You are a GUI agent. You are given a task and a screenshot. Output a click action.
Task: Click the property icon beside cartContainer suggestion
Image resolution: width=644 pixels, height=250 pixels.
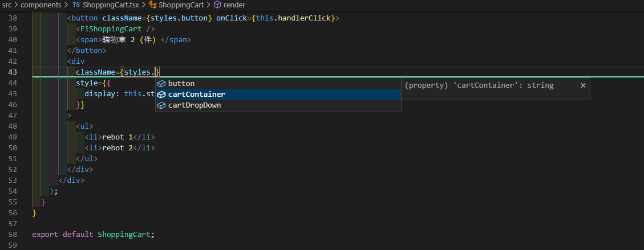point(161,95)
